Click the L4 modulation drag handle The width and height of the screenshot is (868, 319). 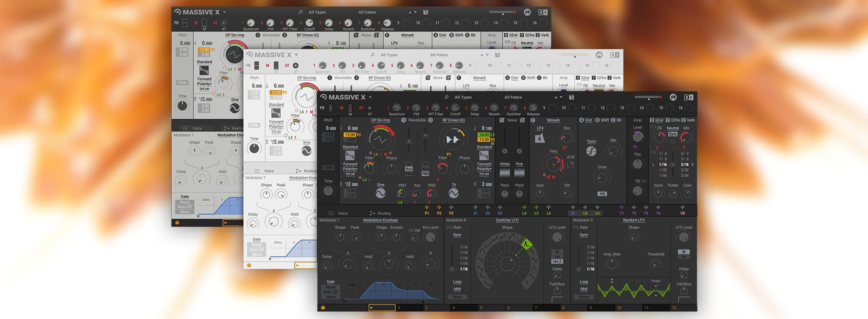pyautogui.click(x=524, y=208)
